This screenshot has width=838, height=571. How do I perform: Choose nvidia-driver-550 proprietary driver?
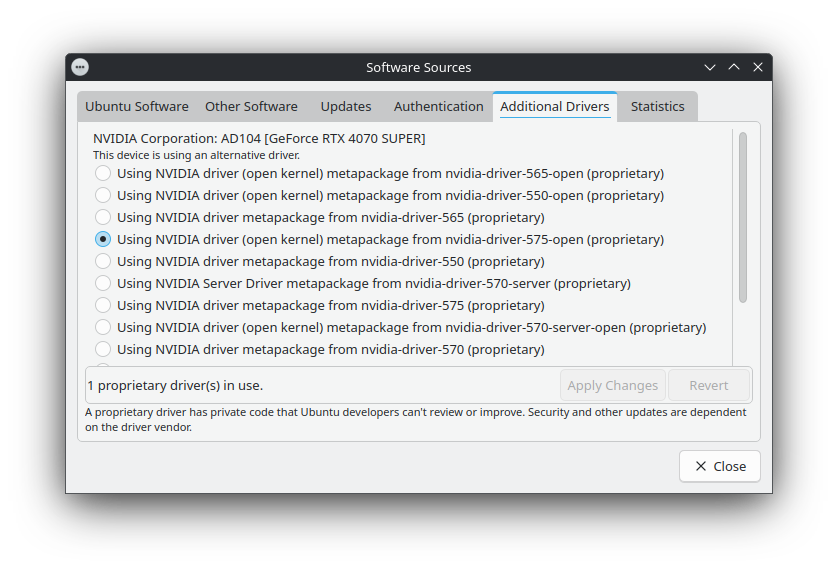coord(320,261)
